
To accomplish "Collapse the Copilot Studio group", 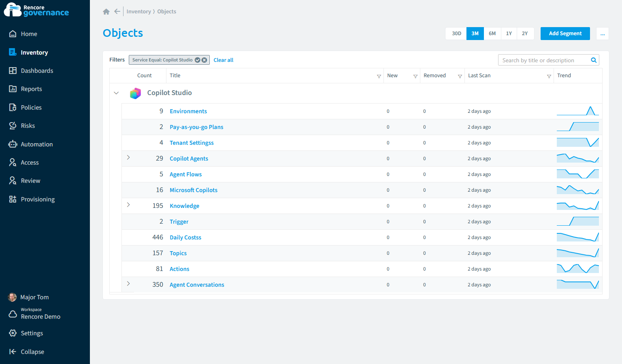I will click(x=116, y=93).
